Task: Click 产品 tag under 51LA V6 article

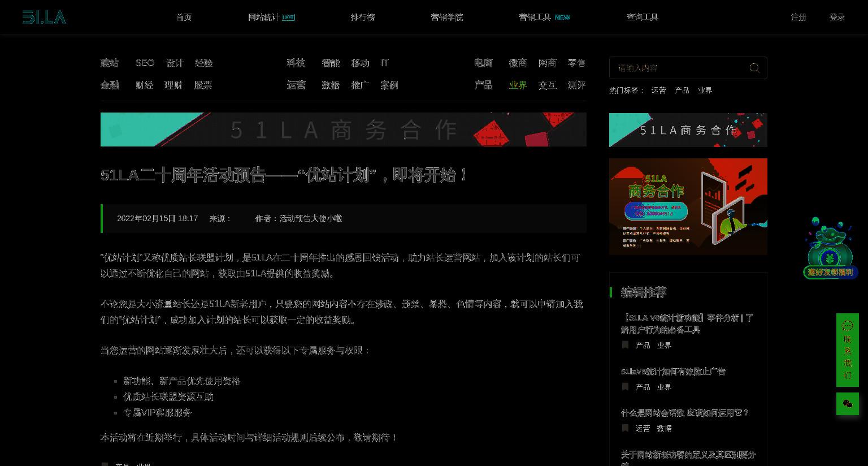Action: (x=643, y=345)
